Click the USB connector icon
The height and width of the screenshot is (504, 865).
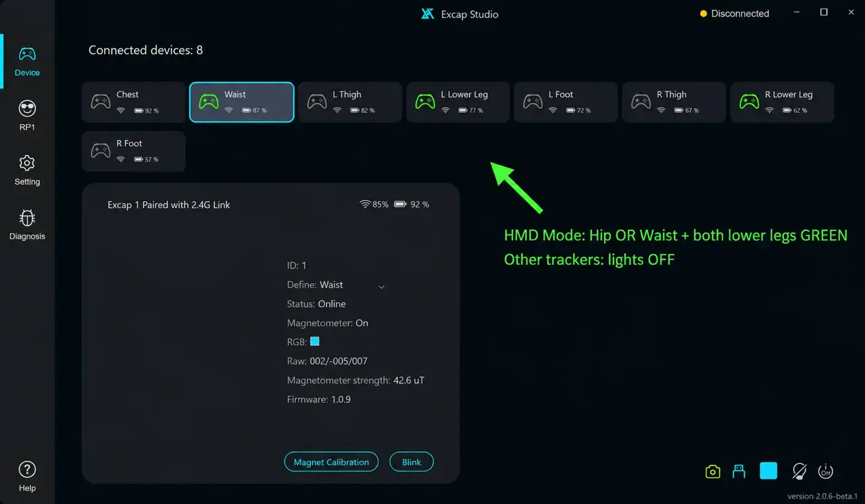739,472
